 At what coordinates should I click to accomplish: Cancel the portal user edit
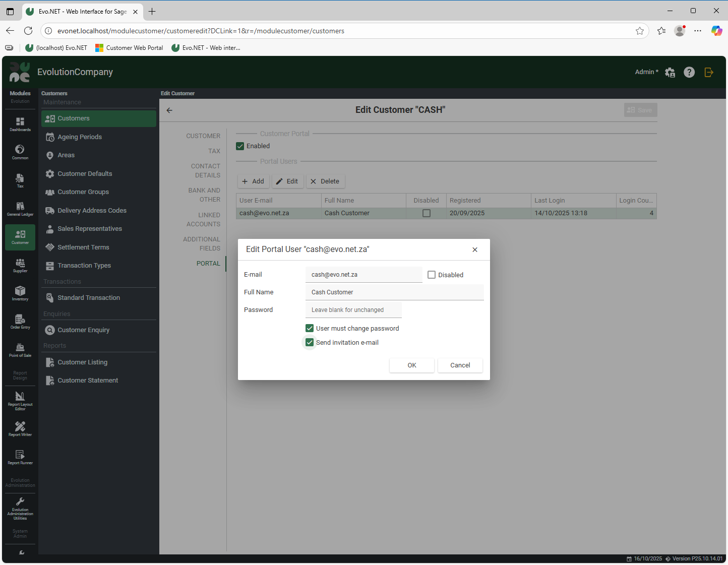pyautogui.click(x=460, y=365)
